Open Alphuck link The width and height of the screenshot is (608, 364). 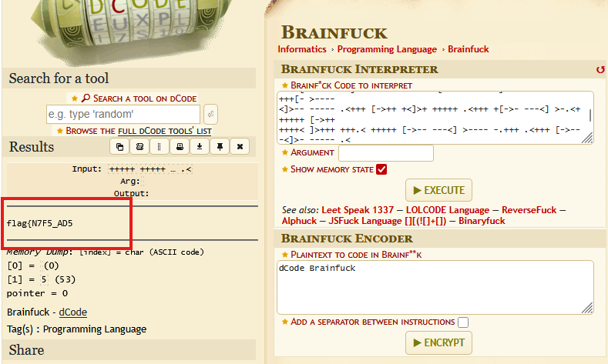point(299,221)
